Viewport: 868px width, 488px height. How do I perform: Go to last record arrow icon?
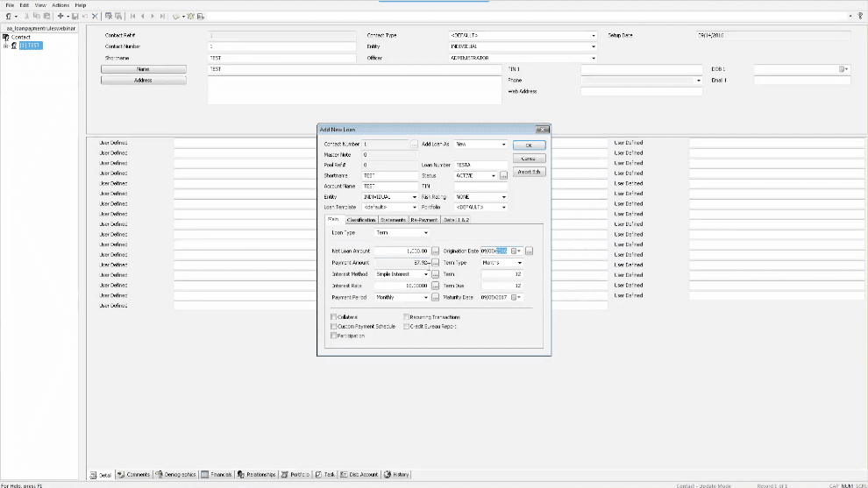(x=162, y=16)
